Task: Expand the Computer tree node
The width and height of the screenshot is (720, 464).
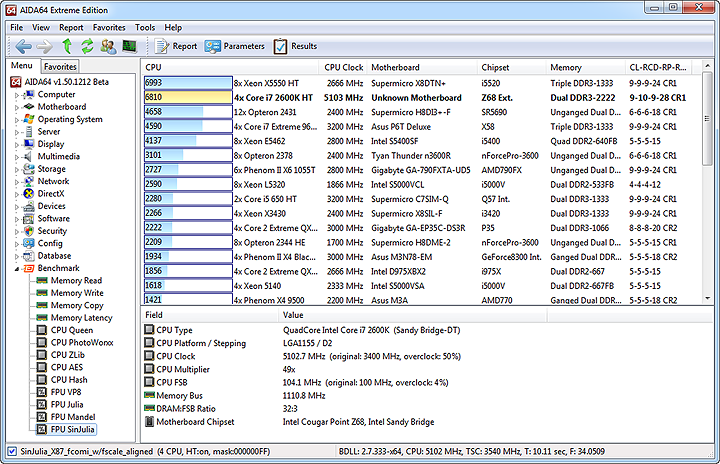Action: click(x=17, y=95)
